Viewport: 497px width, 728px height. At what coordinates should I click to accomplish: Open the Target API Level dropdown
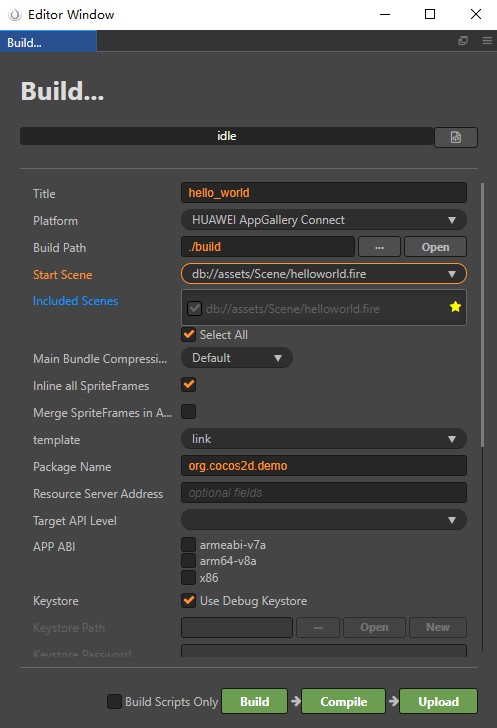pyautogui.click(x=324, y=520)
